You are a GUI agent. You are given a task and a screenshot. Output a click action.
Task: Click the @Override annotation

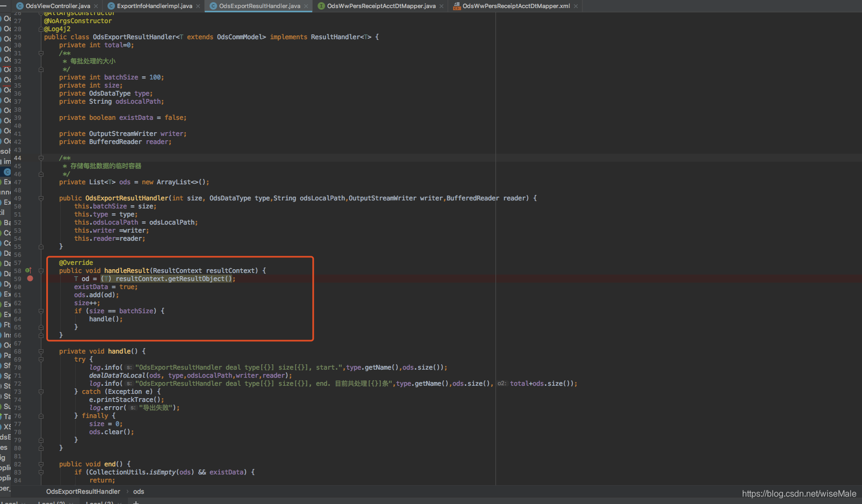point(76,263)
